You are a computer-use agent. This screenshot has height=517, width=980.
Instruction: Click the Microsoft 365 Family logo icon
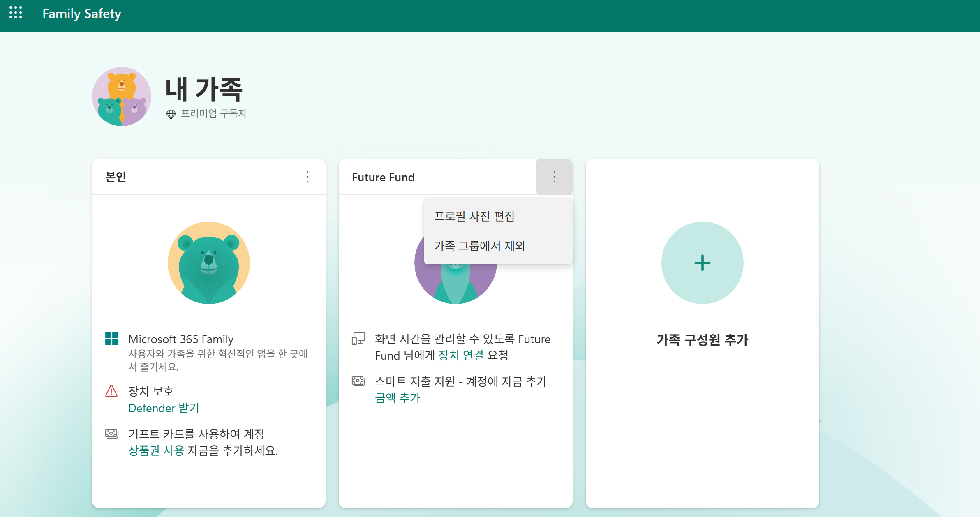coord(112,339)
